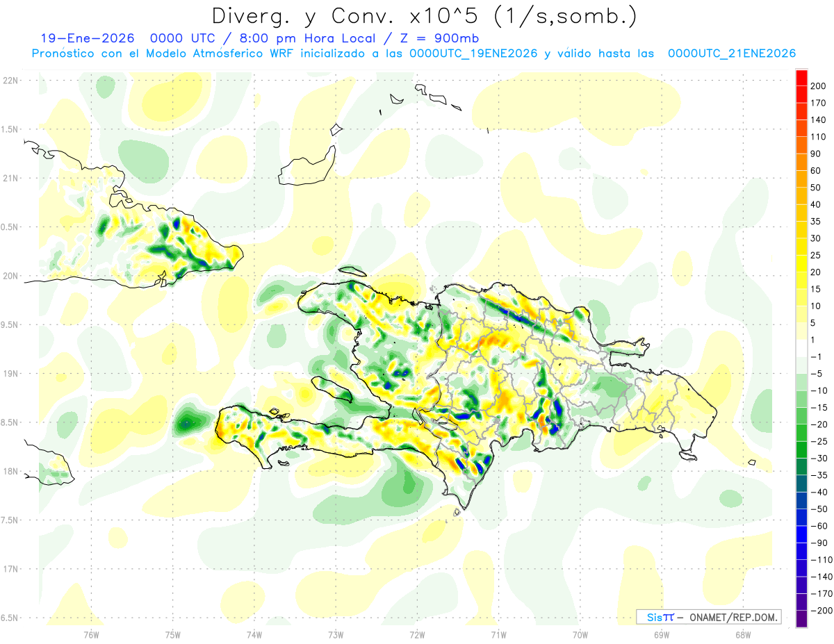Click the latitude label '21N'
The height and width of the screenshot is (644, 834).
10,179
